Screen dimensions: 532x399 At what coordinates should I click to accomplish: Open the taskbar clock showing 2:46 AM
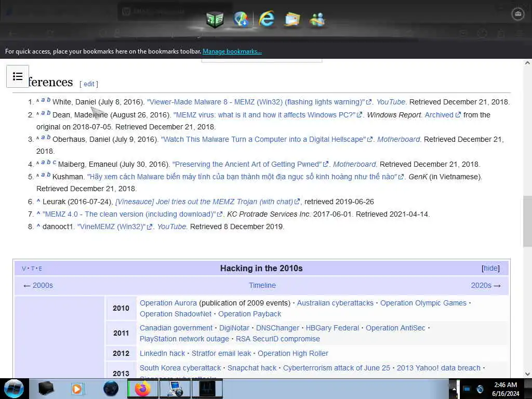(x=506, y=389)
